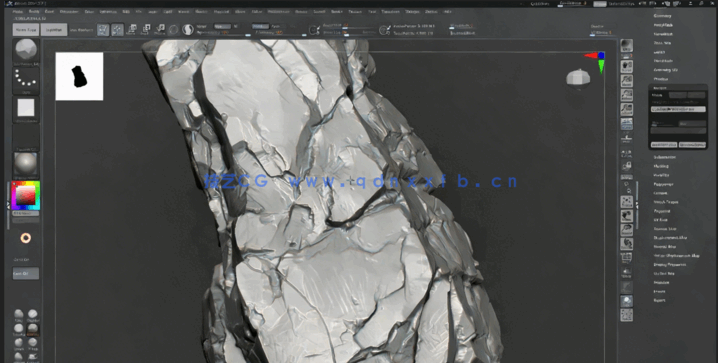Open the Brush menu
The height and width of the screenshot is (363, 718).
(x=34, y=11)
